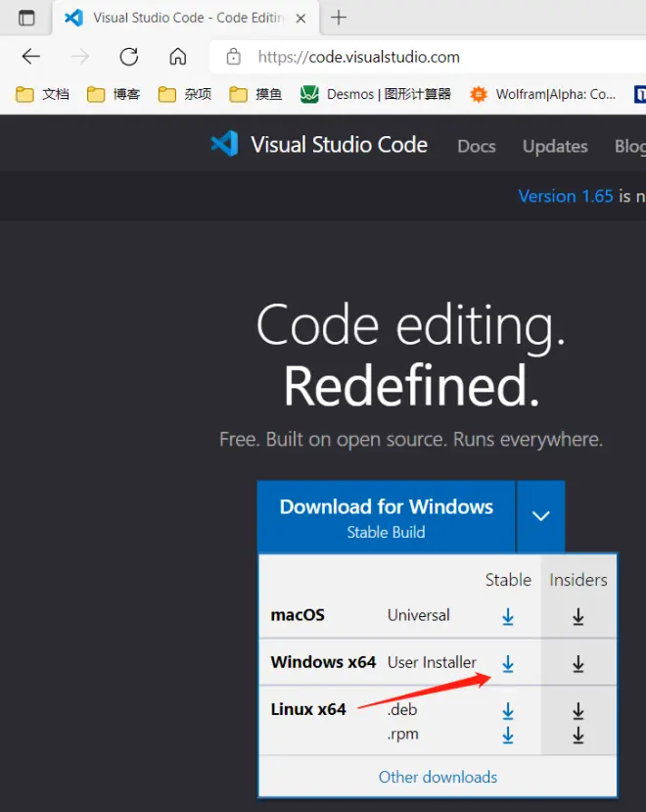The image size is (646, 812).
Task: Download Linux x64 .rpm Insiders package
Action: pos(578,735)
